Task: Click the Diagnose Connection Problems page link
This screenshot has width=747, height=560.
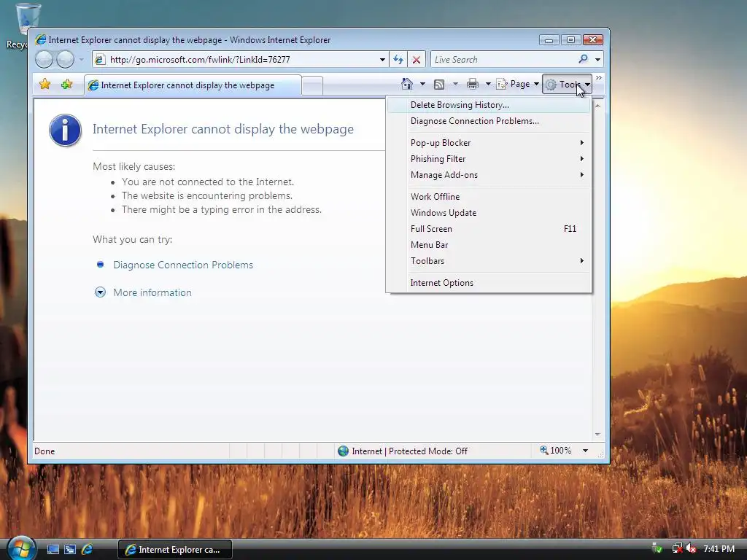Action: [x=183, y=265]
